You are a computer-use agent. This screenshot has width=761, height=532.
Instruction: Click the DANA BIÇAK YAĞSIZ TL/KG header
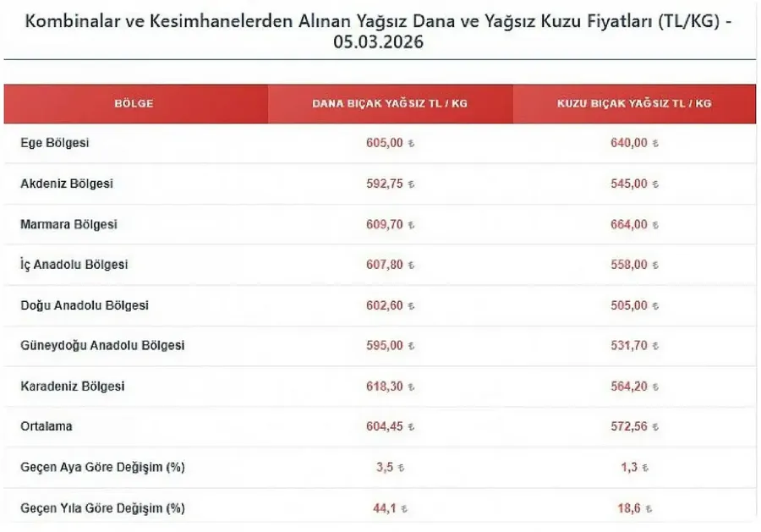coord(390,104)
